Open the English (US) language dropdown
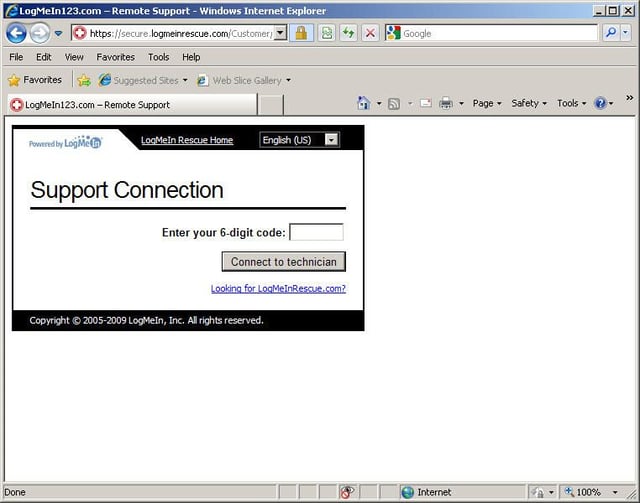 point(300,140)
